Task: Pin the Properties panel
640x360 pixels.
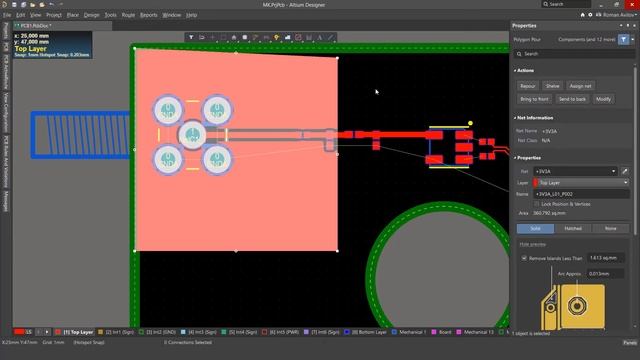Action: (x=628, y=25)
